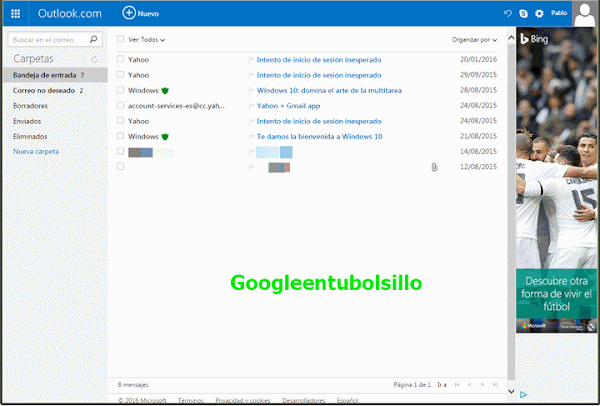Flag the Yahoo message dated 24/08/2015
This screenshot has width=600, height=406.
coord(251,121)
